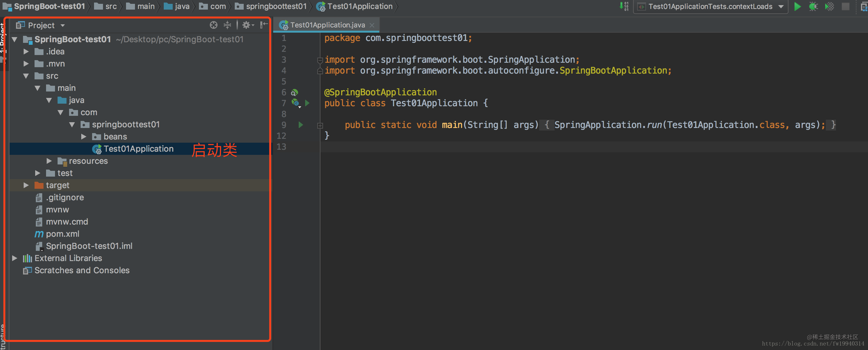The image size is (868, 350).
Task: Expand the External Libraries node
Action: point(15,258)
